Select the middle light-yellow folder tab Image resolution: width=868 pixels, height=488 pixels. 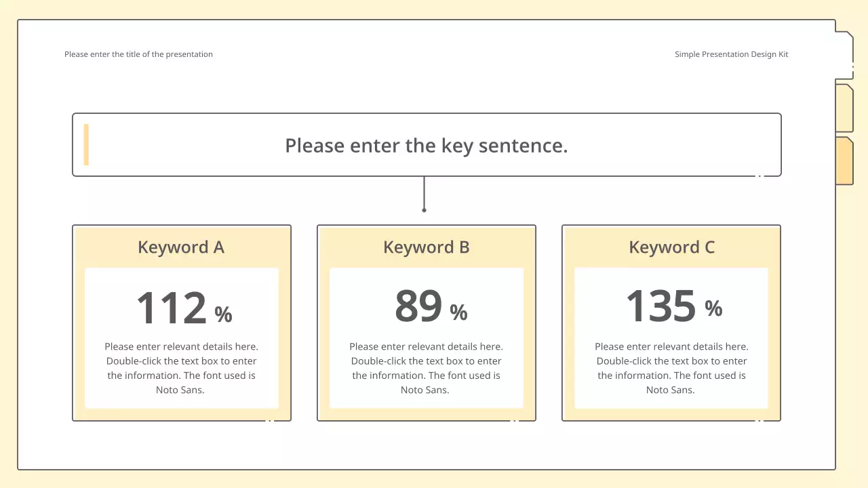coord(844,108)
